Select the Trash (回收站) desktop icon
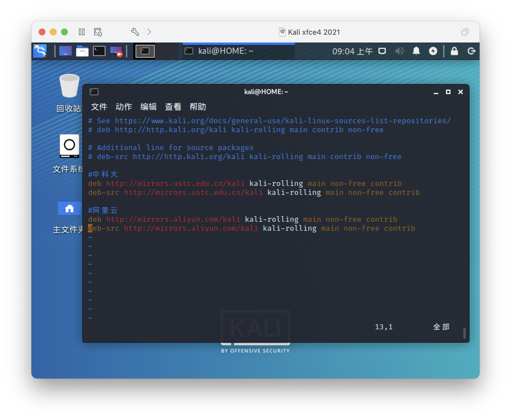 point(69,93)
